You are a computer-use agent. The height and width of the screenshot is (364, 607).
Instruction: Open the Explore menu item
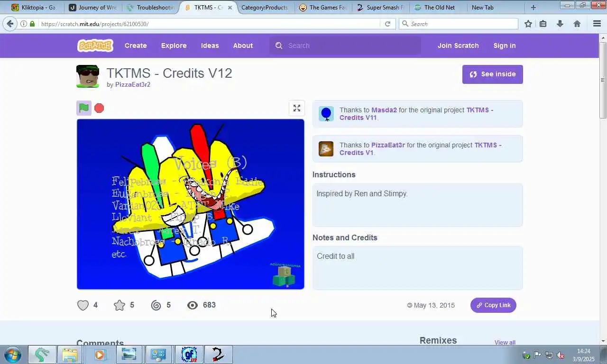coord(174,45)
